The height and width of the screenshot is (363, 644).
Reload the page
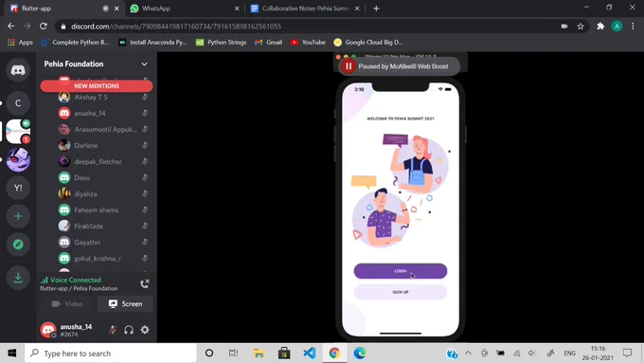(x=44, y=27)
